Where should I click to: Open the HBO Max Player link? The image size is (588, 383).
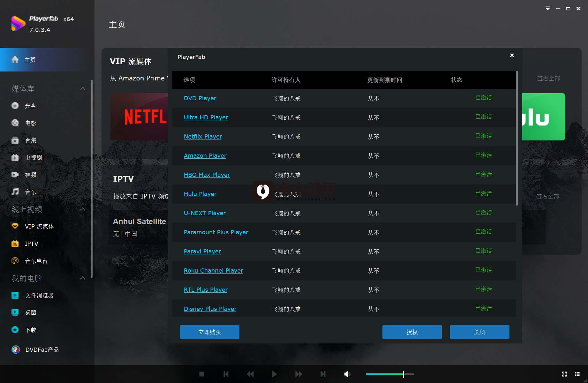coord(207,175)
